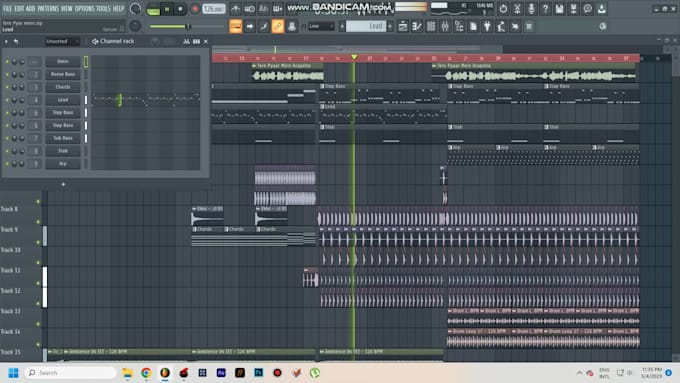Add a channel with the plus button
This screenshot has width=680, height=383.
point(63,184)
